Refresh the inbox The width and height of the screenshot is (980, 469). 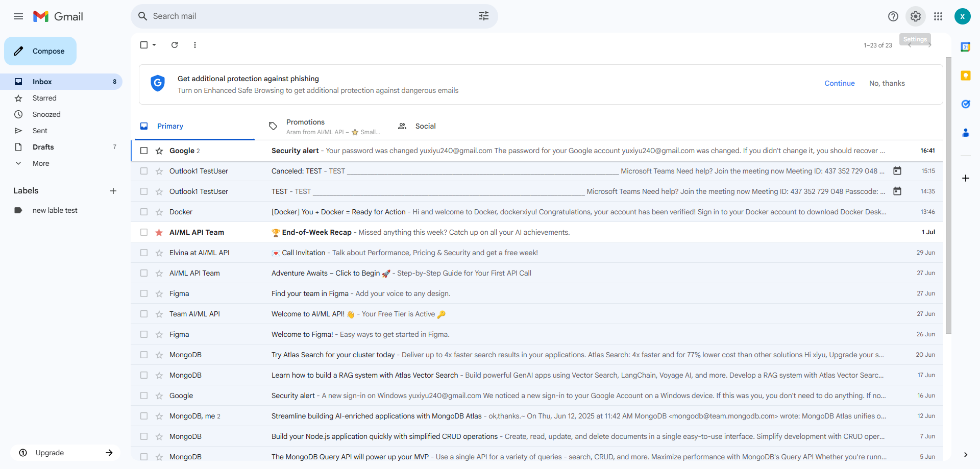pos(175,45)
